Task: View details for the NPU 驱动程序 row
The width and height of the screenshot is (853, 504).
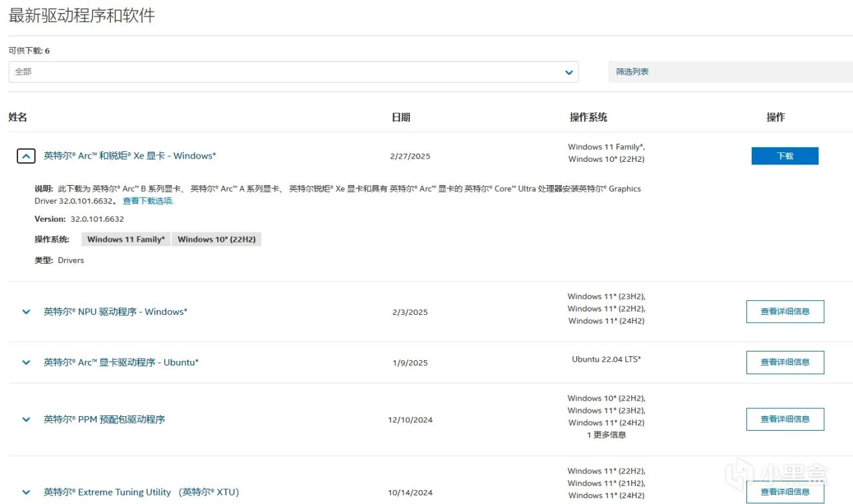Action: (x=785, y=312)
